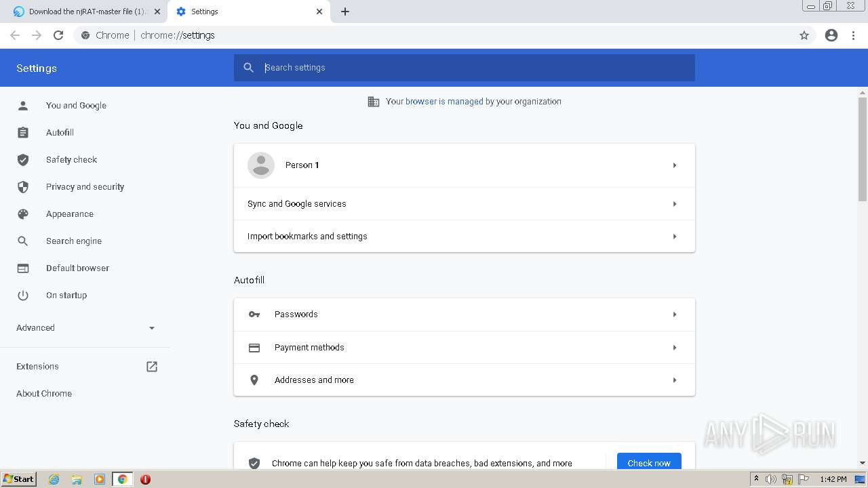
Task: Click the building icon beside the managed browser notice
Action: (x=374, y=102)
